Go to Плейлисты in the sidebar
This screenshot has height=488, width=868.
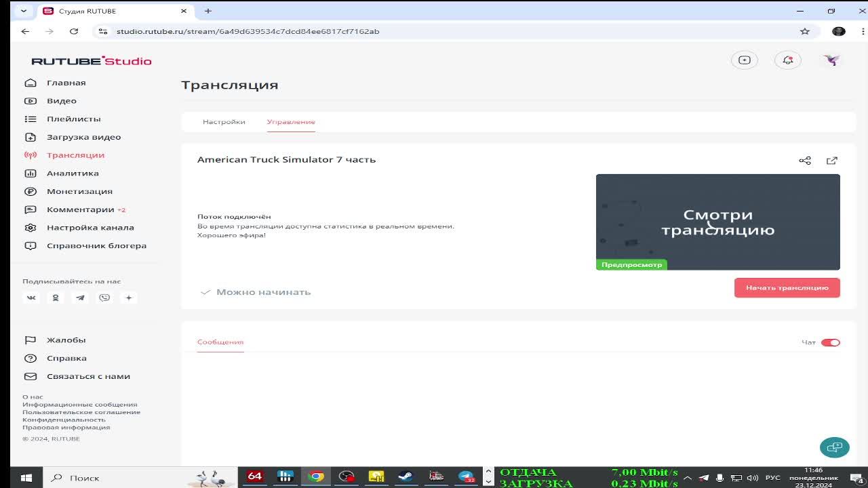[74, 119]
